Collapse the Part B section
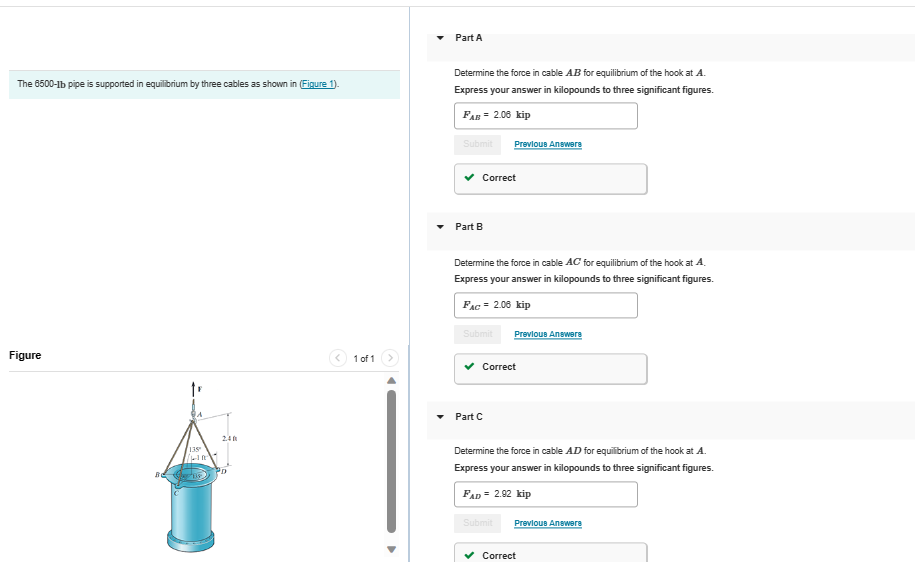The width and height of the screenshot is (915, 562). (x=441, y=227)
